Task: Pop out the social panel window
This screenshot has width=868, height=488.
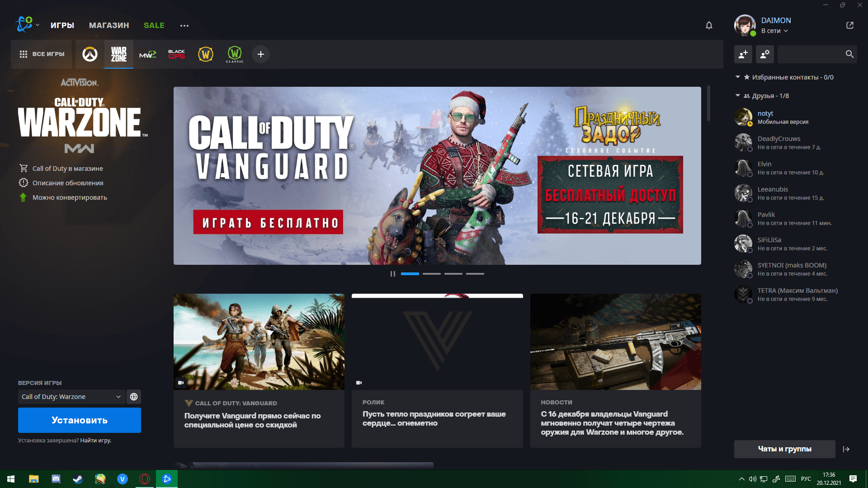Action: [x=850, y=25]
